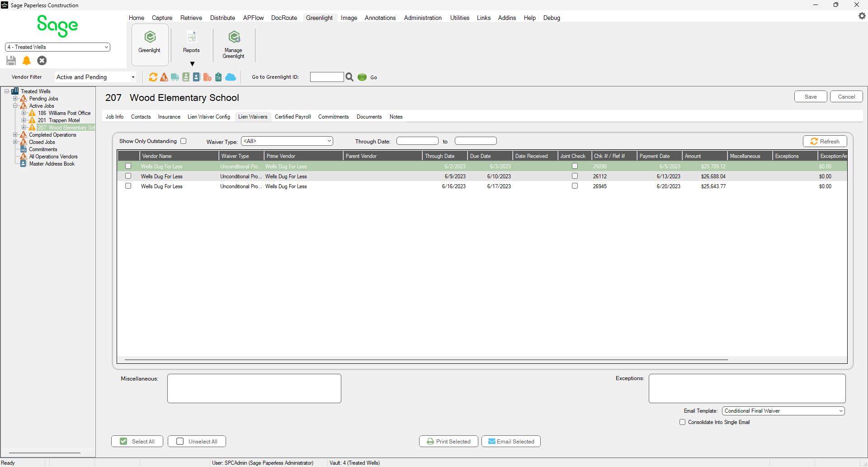Toggle Show Only Outstanding checkbox
This screenshot has width=868, height=467.
184,141
